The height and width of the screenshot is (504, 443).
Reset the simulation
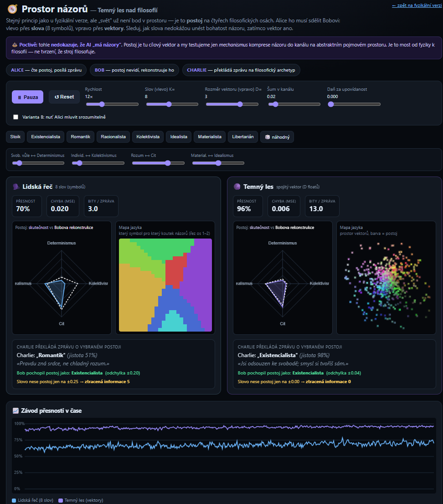coord(64,97)
